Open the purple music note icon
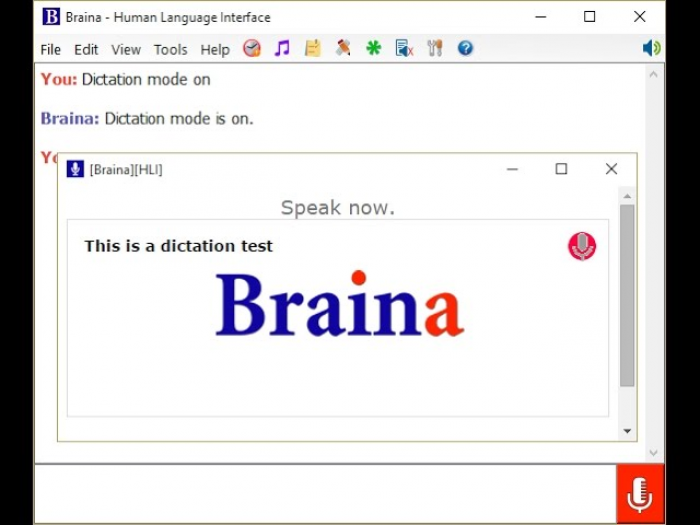The width and height of the screenshot is (700, 525). point(282,48)
